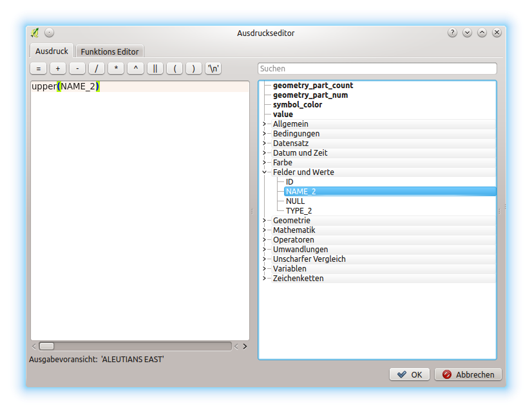Select the TYPE_2 field in the tree

[298, 211]
